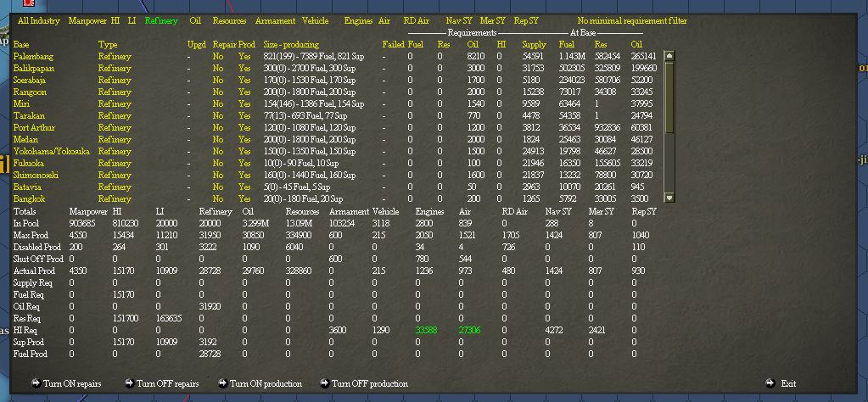Click Palembang supply value 54591
868x402 pixels.
pos(533,57)
